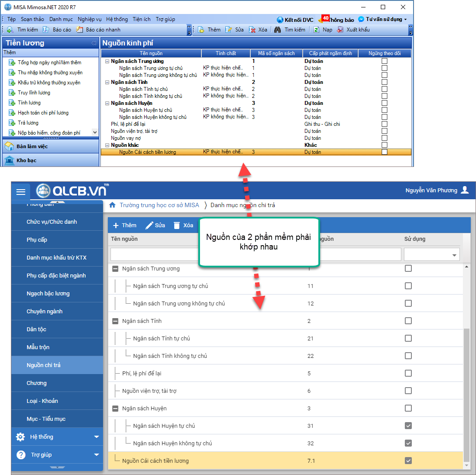Check Ngừng theo dõi for Phí, lệ phí để lại

(x=384, y=124)
